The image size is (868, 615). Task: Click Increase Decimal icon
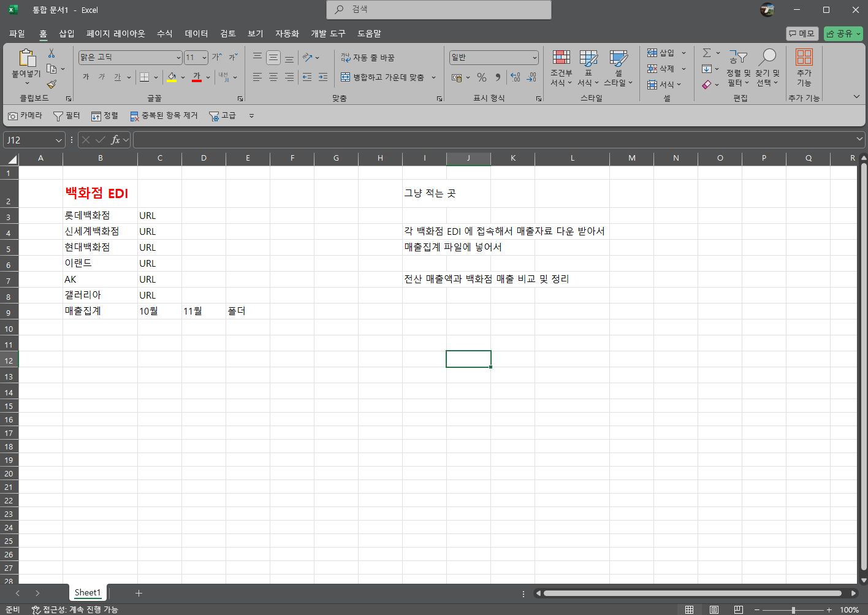click(x=516, y=77)
